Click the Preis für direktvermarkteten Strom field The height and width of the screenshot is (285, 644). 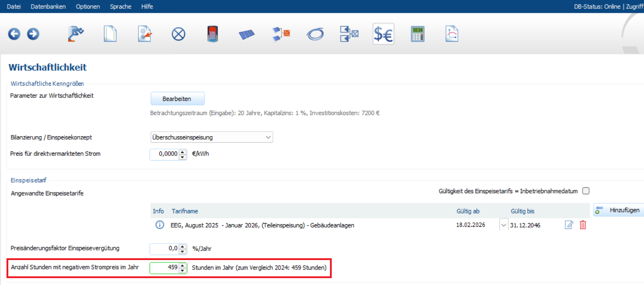click(165, 154)
